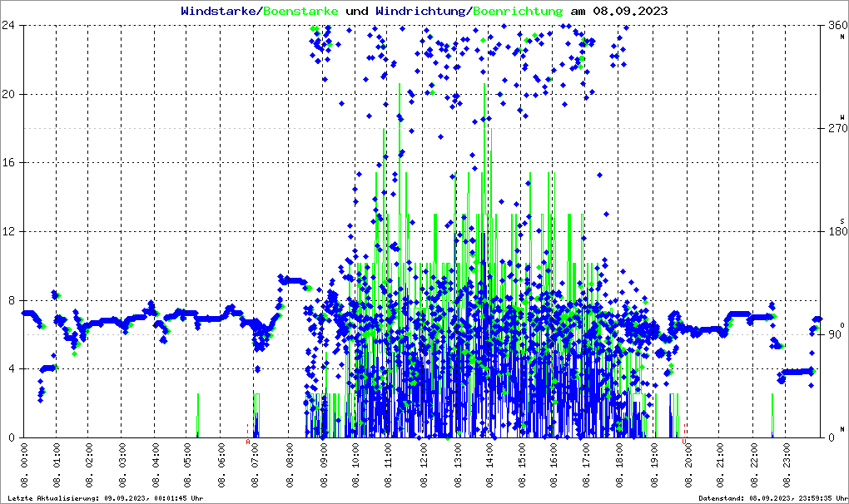Screen dimensions: 849x504
Task: Click the date '08.09.2023' in the title
Action: [x=630, y=11]
